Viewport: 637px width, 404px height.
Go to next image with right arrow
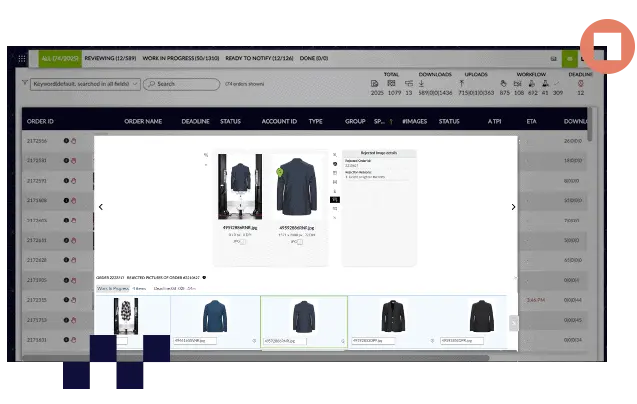tap(513, 207)
